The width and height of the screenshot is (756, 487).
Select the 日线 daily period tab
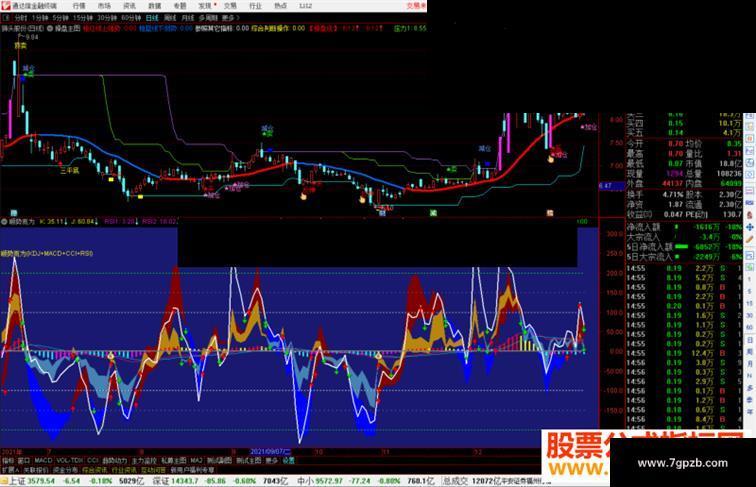[152, 18]
